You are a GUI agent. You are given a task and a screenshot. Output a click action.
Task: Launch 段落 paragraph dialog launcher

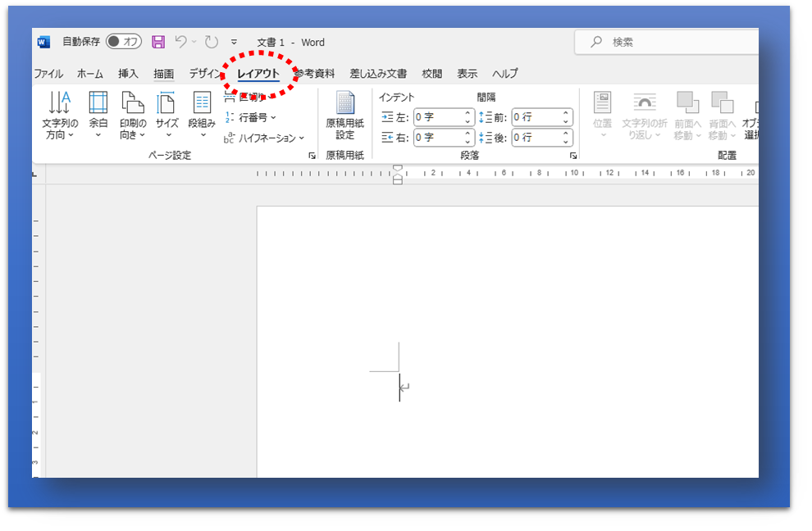[x=573, y=155]
